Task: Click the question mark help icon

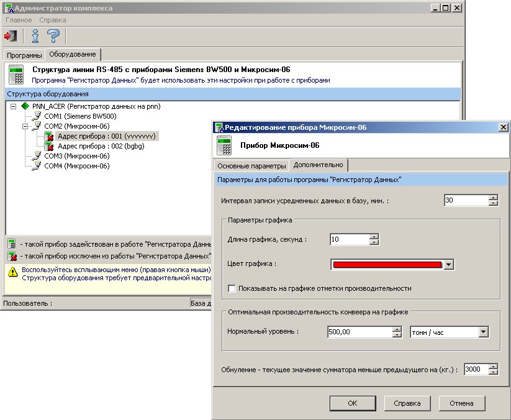Action: [53, 35]
